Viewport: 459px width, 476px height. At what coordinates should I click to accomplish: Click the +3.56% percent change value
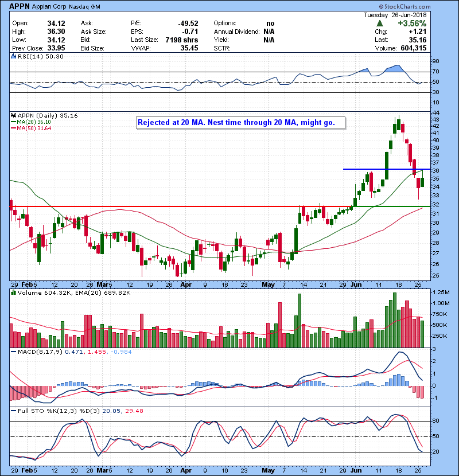(412, 24)
